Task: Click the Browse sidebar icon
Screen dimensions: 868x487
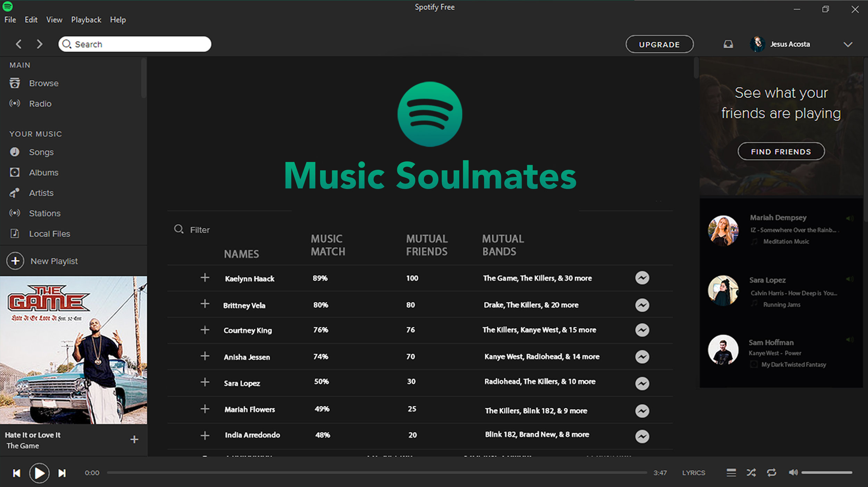Action: [x=15, y=83]
